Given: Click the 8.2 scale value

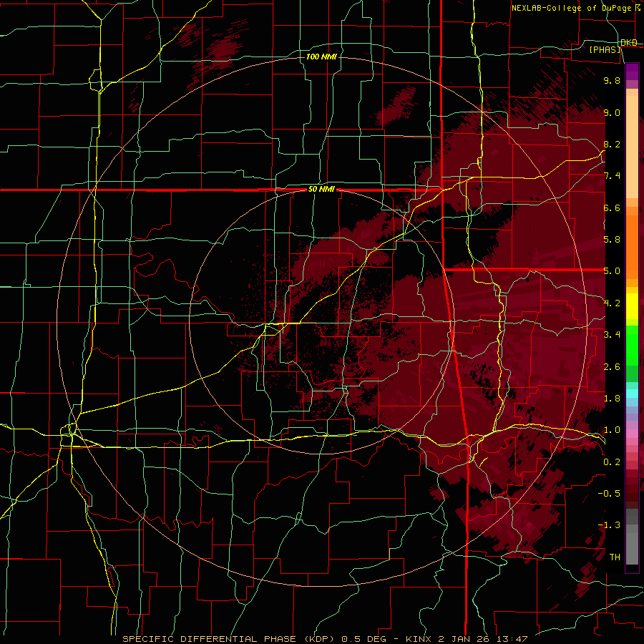Looking at the screenshot, I should coord(612,144).
